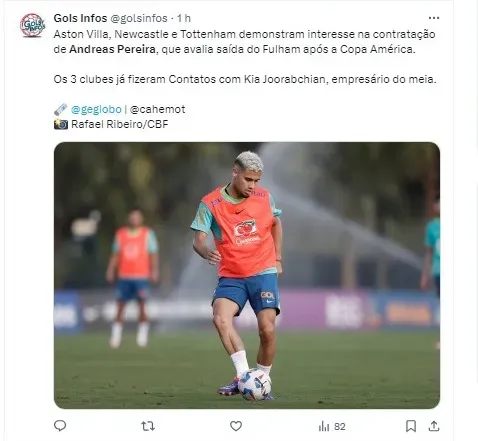Click the @cahemot source credit text

[157, 109]
